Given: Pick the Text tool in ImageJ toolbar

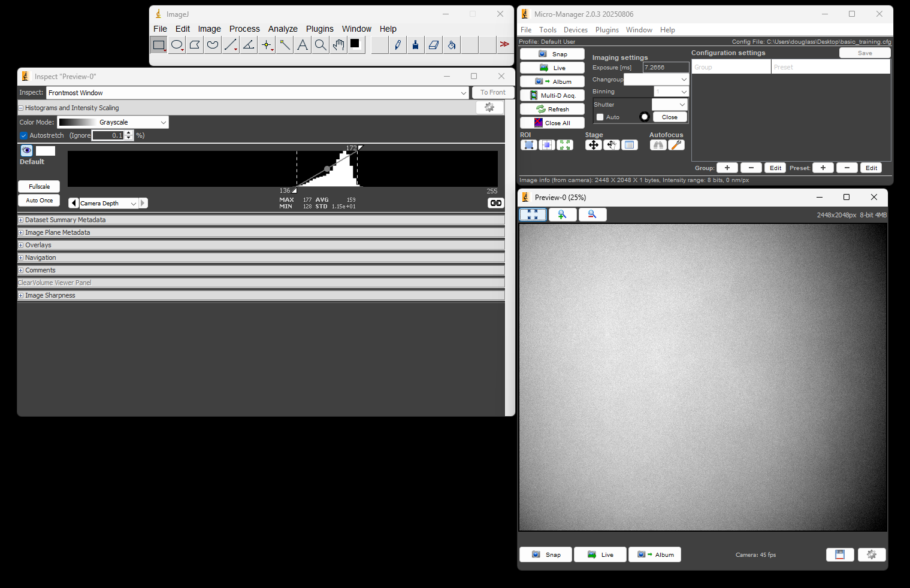Looking at the screenshot, I should [303, 45].
